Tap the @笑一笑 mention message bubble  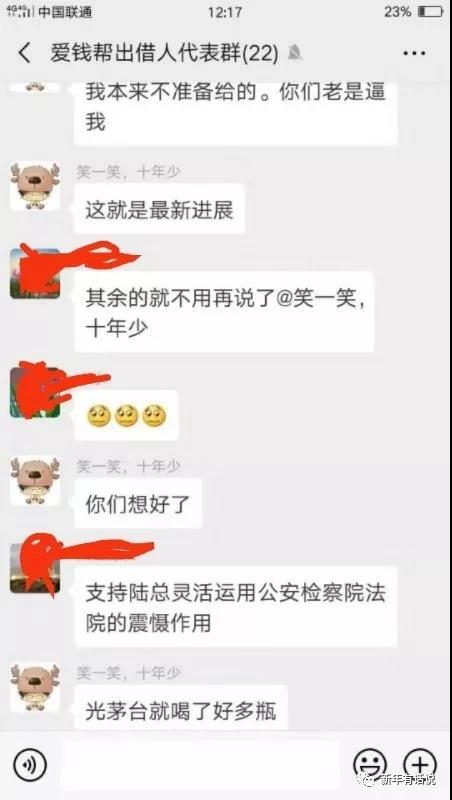224,312
